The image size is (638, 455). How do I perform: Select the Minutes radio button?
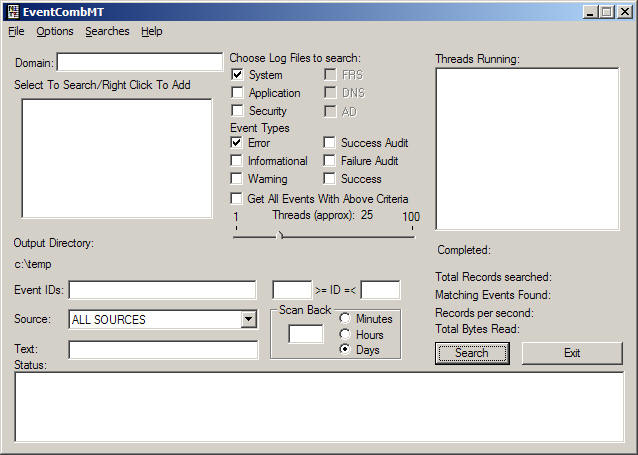click(x=345, y=318)
